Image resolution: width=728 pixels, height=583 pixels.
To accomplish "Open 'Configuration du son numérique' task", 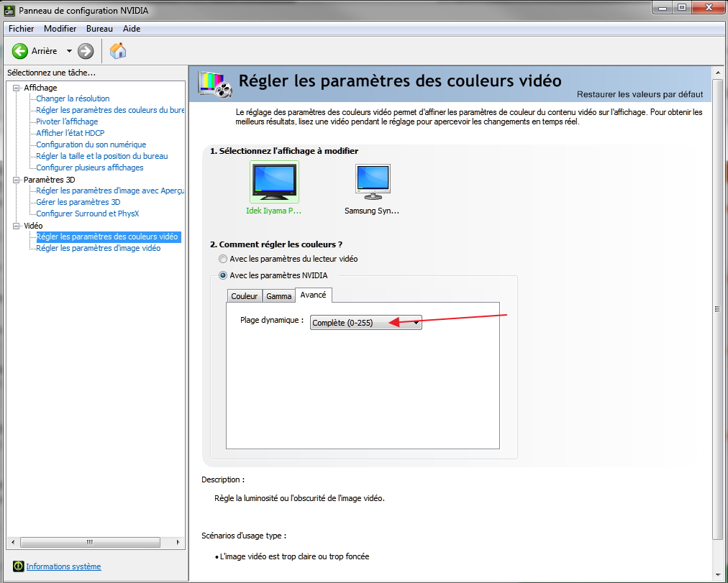I will (91, 144).
